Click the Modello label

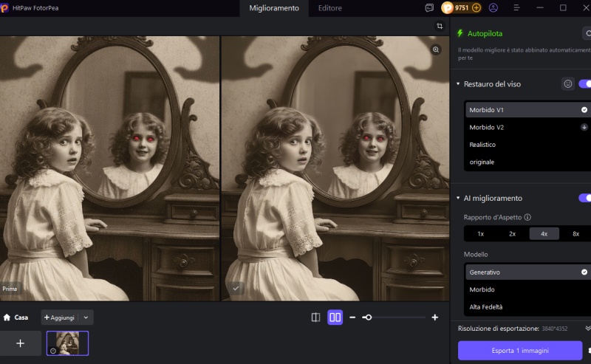476,254
